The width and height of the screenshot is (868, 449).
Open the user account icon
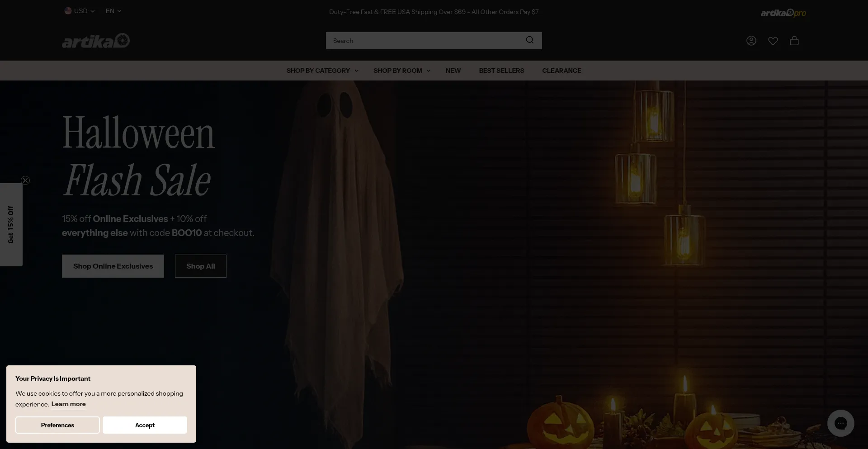751,41
